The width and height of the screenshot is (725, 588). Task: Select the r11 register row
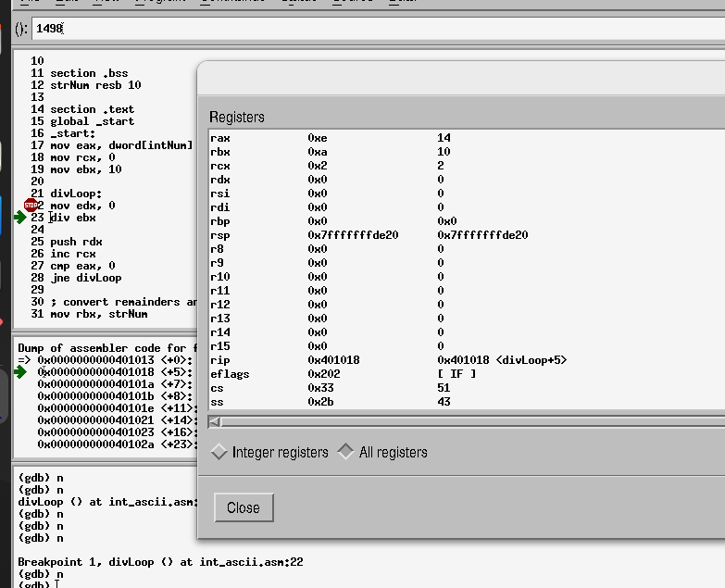click(x=467, y=291)
